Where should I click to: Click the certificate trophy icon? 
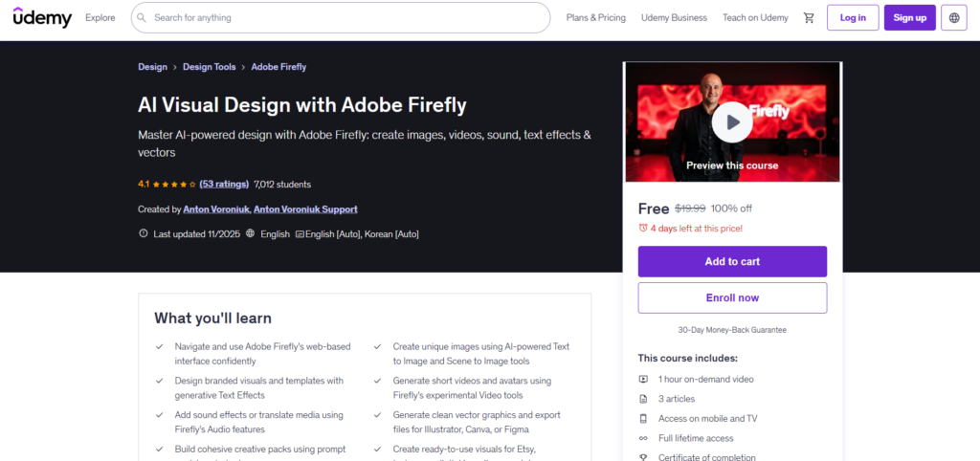(x=643, y=457)
